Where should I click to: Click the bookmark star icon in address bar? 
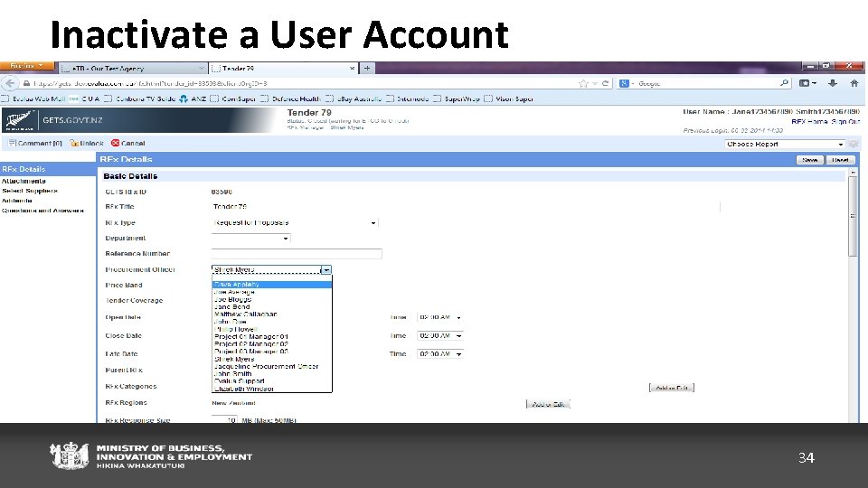click(583, 83)
